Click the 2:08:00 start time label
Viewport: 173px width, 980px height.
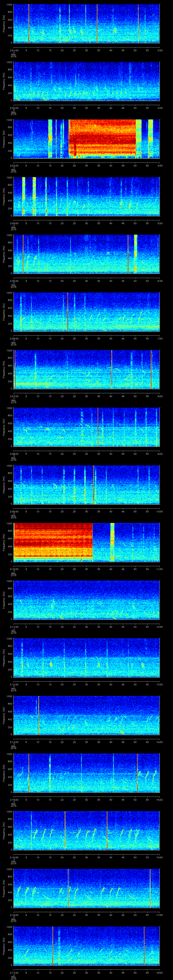pyautogui.click(x=14, y=454)
